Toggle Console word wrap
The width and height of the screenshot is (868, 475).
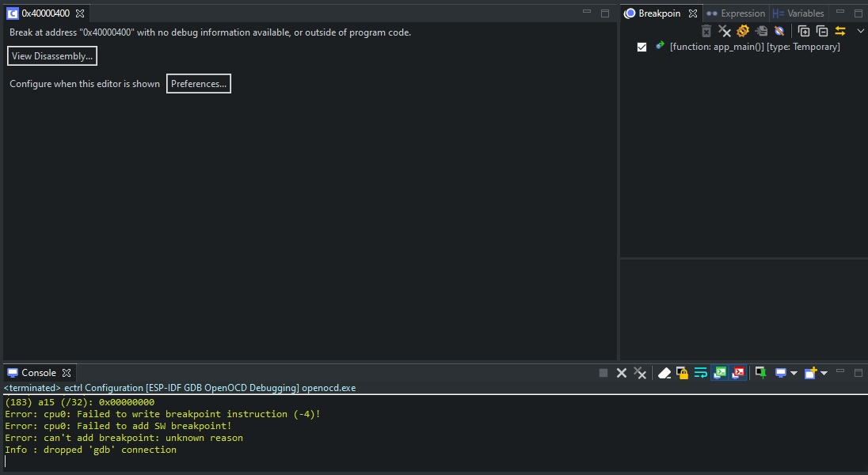pos(700,373)
